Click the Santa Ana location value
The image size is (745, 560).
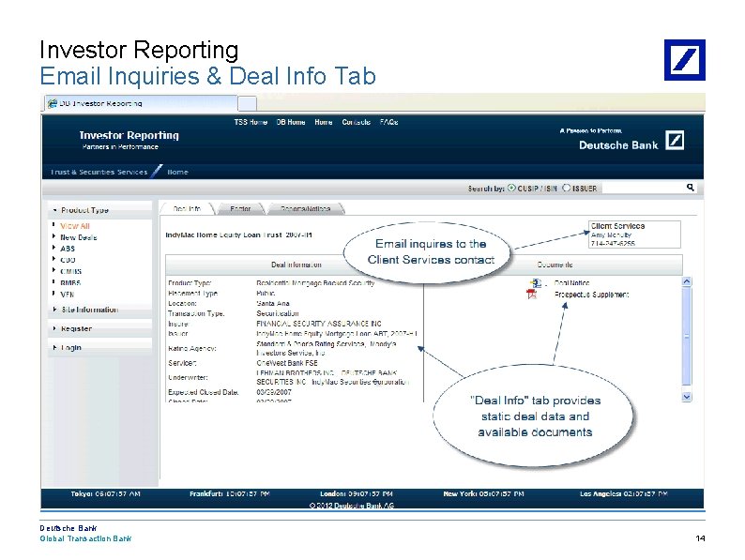click(273, 303)
